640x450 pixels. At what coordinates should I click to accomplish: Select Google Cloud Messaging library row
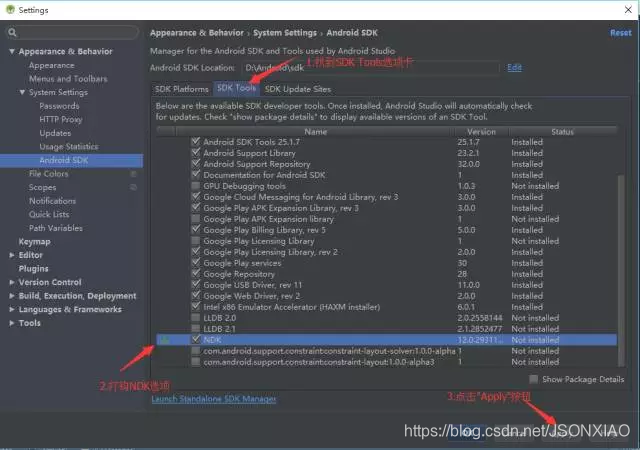[x=386, y=197]
